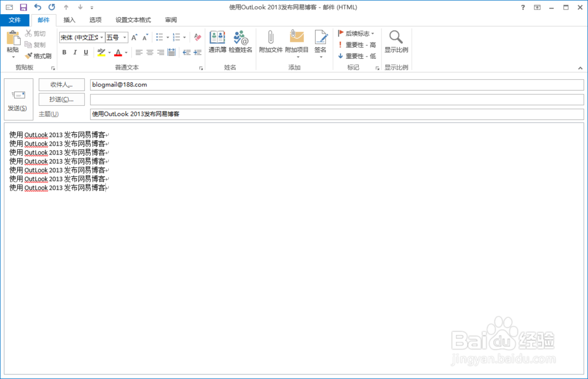The height and width of the screenshot is (379, 588).
Task: Open the 剪贴板 dialog launcher
Action: point(53,68)
